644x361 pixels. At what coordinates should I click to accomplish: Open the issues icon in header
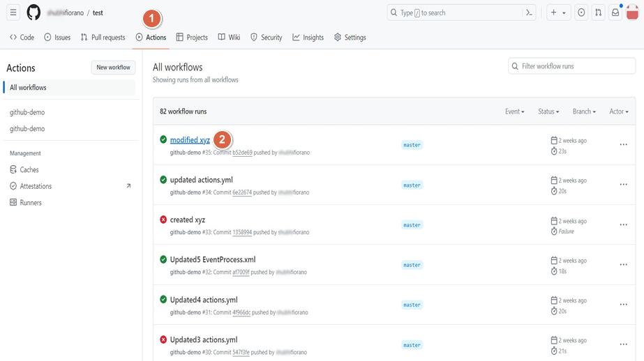(581, 13)
